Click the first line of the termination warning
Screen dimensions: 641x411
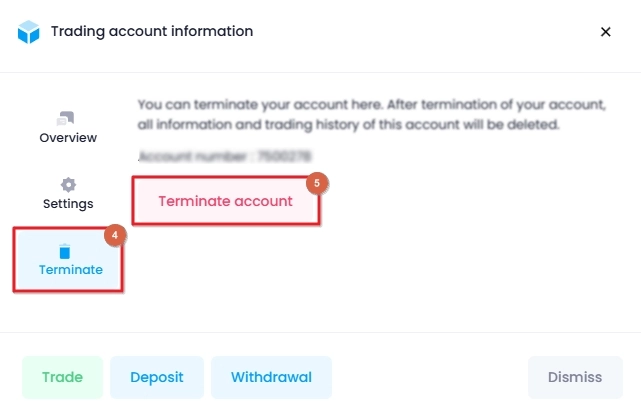coord(372,105)
